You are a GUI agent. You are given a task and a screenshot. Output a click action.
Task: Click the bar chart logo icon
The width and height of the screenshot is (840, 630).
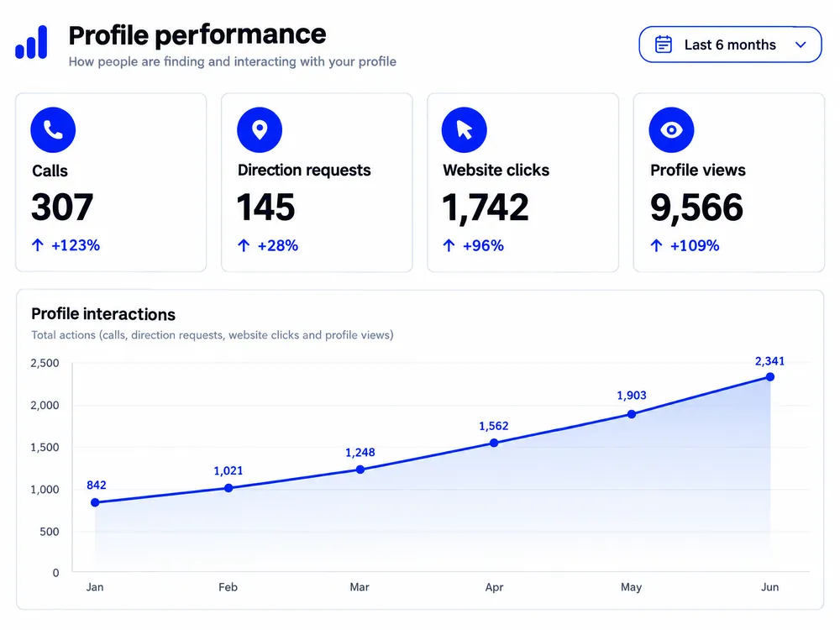pos(31,42)
